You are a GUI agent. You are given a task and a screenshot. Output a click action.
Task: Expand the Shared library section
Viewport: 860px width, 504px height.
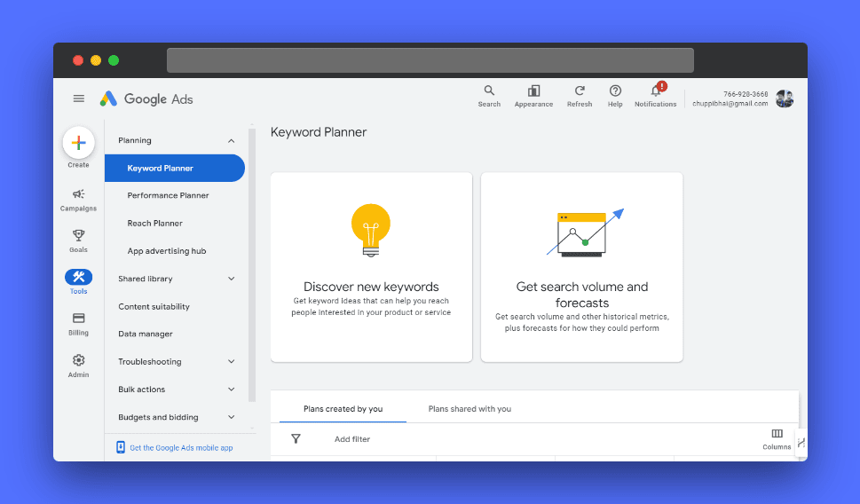coord(232,279)
